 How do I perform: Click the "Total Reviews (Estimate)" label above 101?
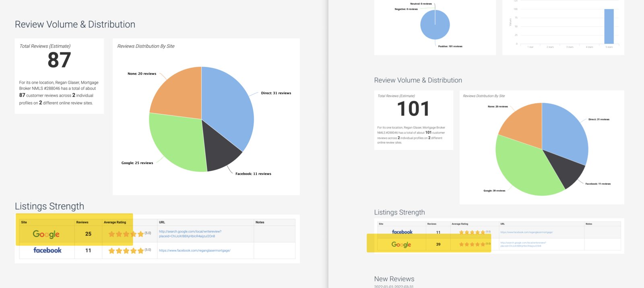[x=396, y=96]
